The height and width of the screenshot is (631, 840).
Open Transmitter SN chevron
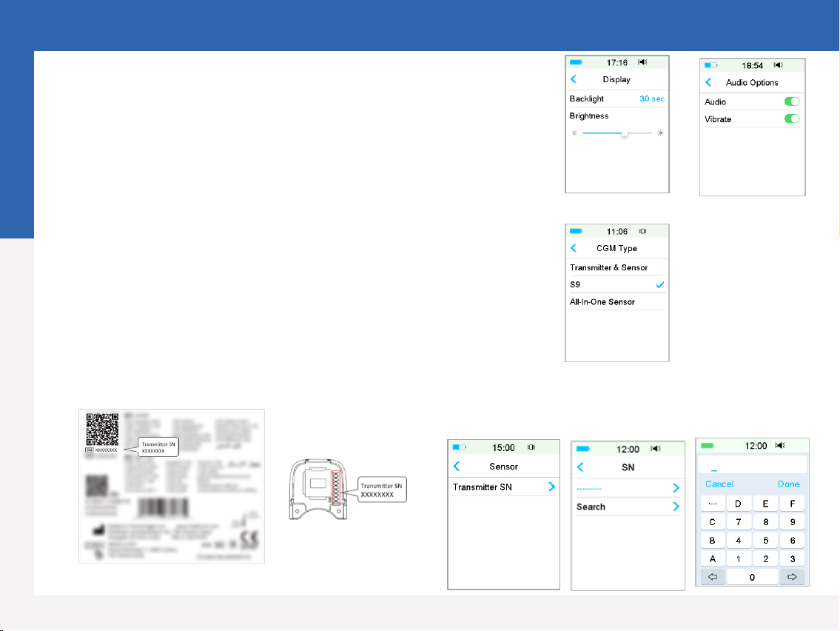point(551,487)
